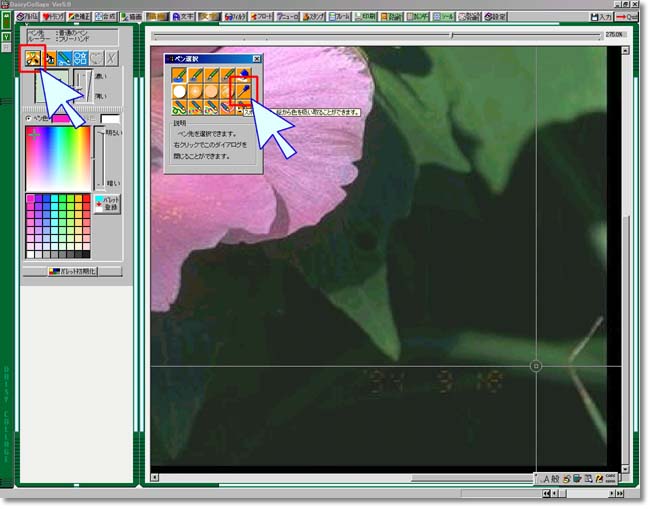Viewport: 650px width, 510px height.
Task: Choose the first pen in the pen selection grid
Action: pyautogui.click(x=178, y=74)
